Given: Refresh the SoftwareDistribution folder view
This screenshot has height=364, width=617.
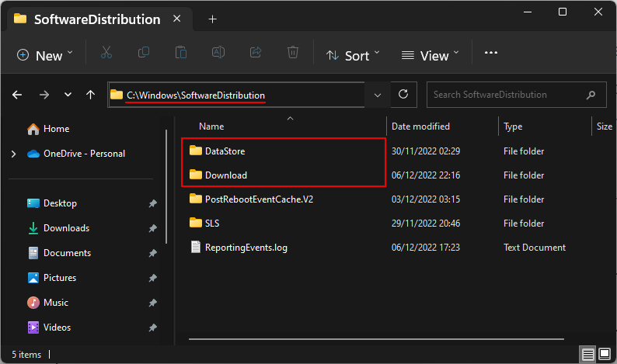Looking at the screenshot, I should pos(403,95).
